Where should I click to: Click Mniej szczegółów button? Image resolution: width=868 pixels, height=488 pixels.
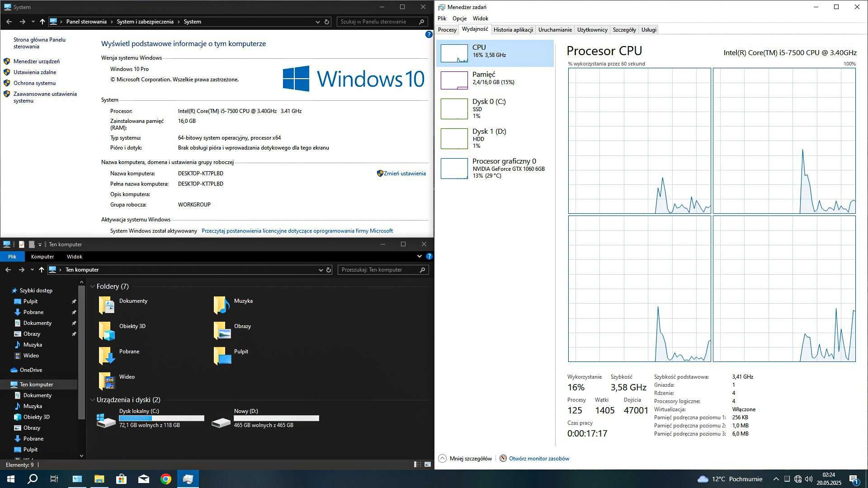pyautogui.click(x=465, y=459)
